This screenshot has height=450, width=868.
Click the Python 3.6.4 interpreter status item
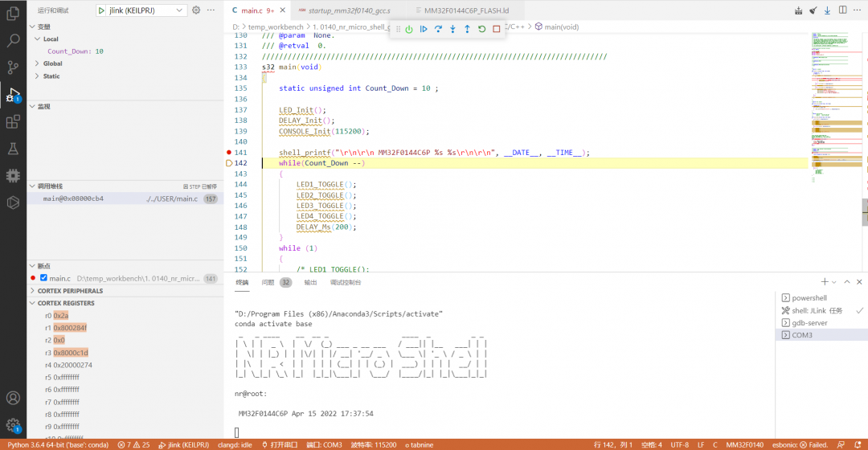tap(56, 444)
